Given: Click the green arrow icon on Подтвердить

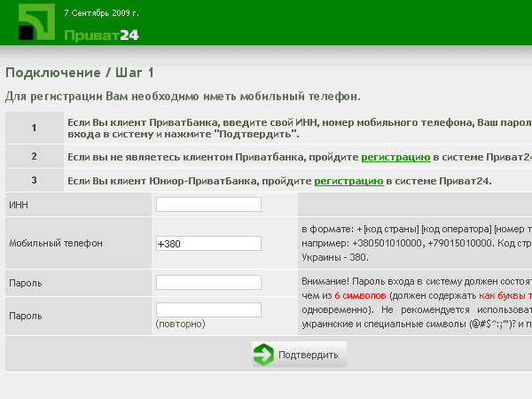Looking at the screenshot, I should [x=263, y=355].
